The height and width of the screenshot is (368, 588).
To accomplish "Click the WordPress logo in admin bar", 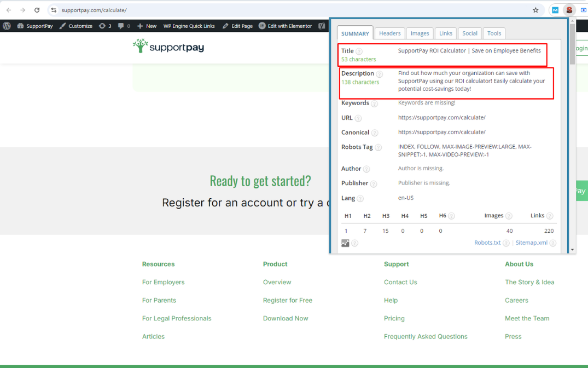I will point(7,26).
